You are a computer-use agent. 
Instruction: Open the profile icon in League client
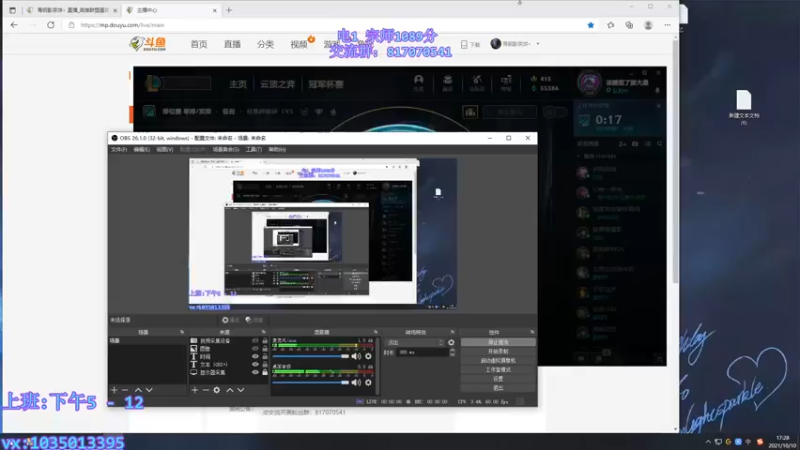coord(418,83)
